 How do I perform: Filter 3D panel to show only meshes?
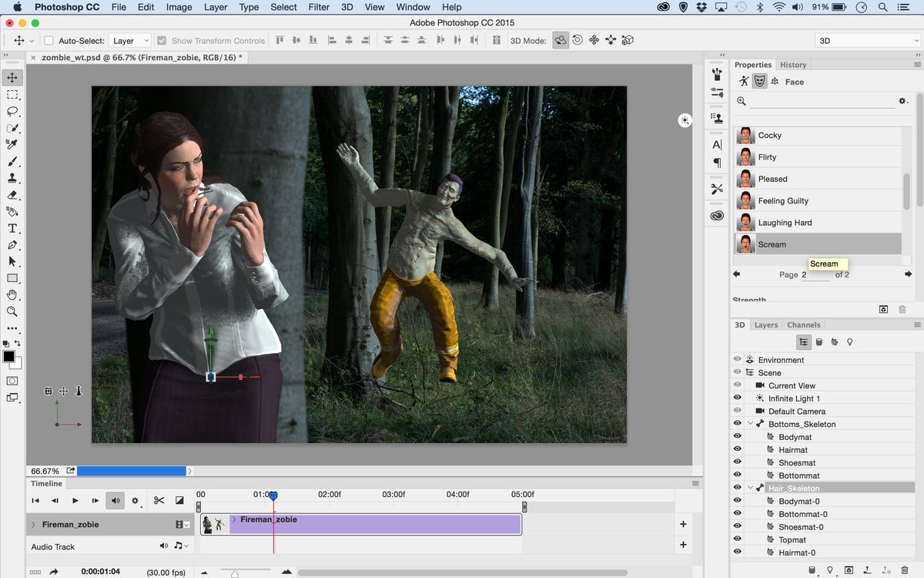(x=818, y=341)
